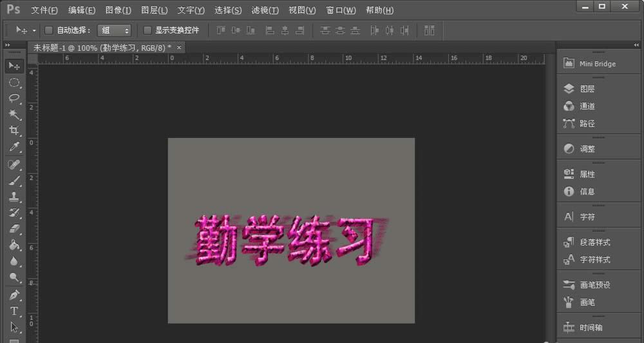Select the Dodge tool
Image resolution: width=644 pixels, height=343 pixels.
click(x=14, y=278)
